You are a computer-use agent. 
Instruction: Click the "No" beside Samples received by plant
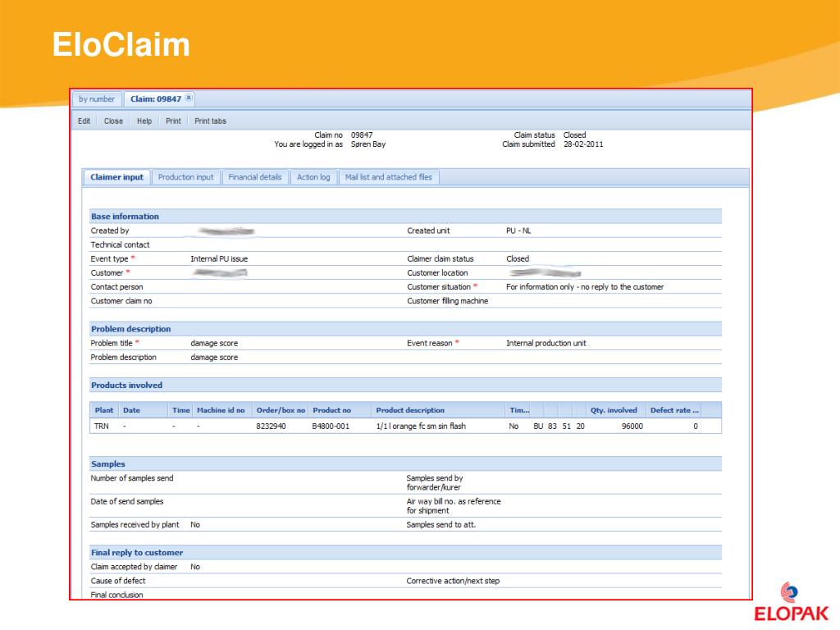point(195,525)
